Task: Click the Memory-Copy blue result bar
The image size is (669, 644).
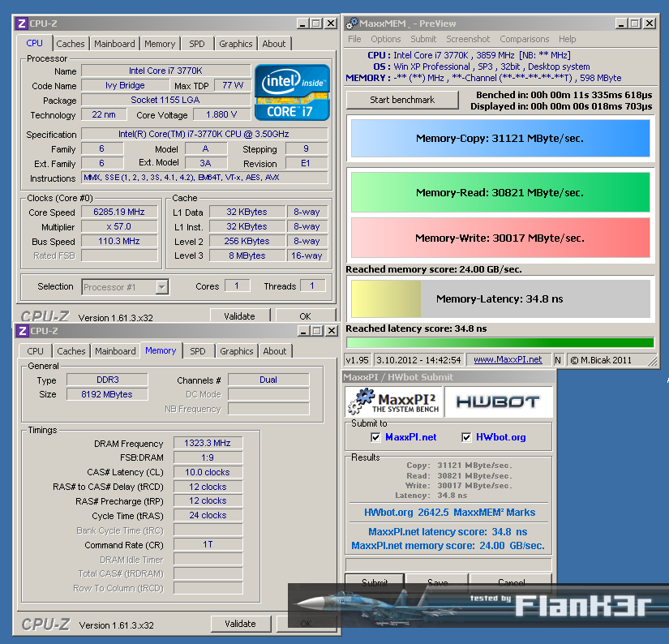Action: click(500, 138)
